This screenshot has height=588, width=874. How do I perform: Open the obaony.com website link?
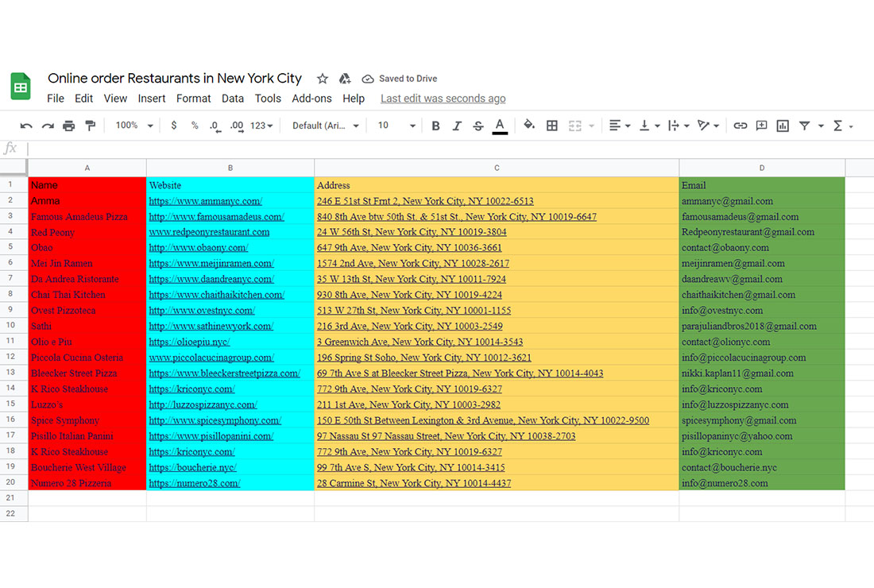click(x=199, y=248)
